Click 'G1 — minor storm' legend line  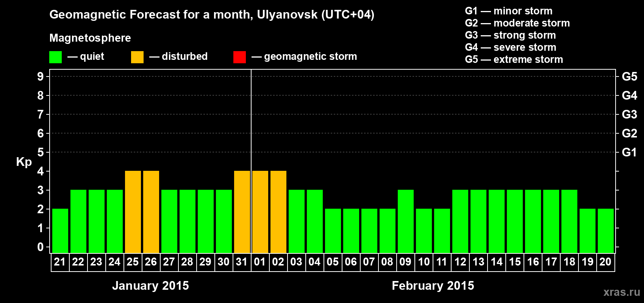pos(509,11)
